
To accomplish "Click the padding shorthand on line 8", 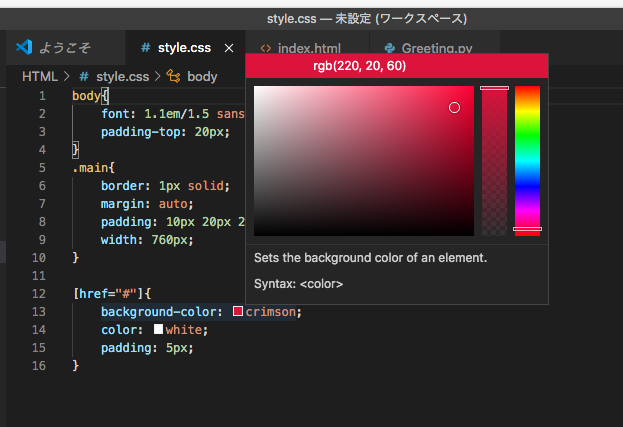I will pos(173,222).
